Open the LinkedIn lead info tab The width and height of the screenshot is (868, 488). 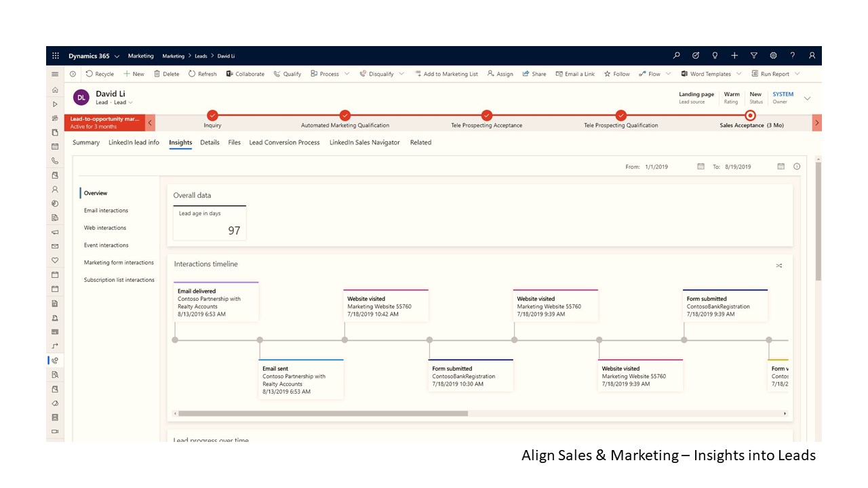coord(134,142)
